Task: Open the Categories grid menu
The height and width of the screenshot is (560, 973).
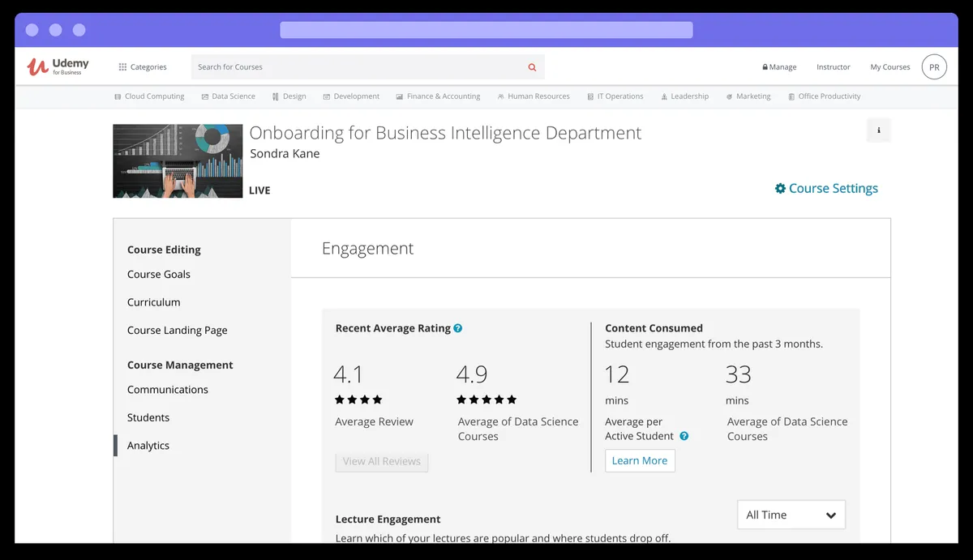Action: coord(143,67)
